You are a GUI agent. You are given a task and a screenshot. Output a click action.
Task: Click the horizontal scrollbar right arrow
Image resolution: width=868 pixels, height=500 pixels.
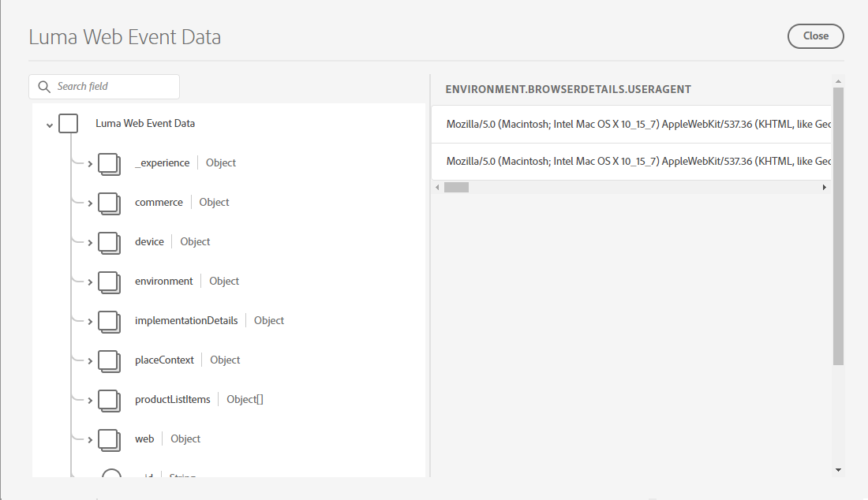point(825,188)
